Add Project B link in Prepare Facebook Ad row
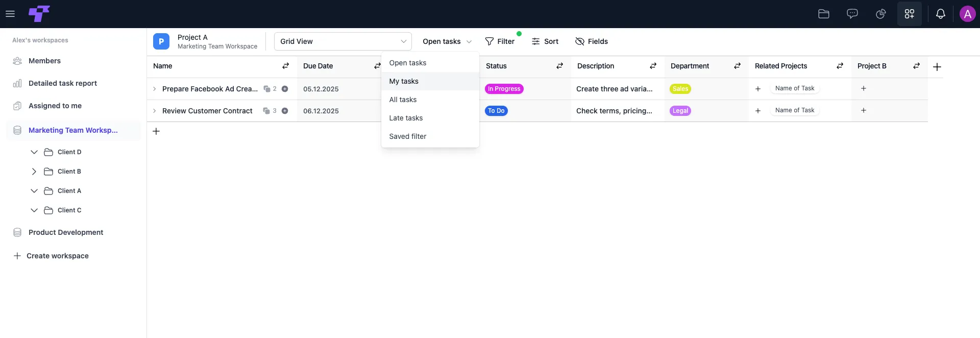980x338 pixels. click(x=864, y=88)
